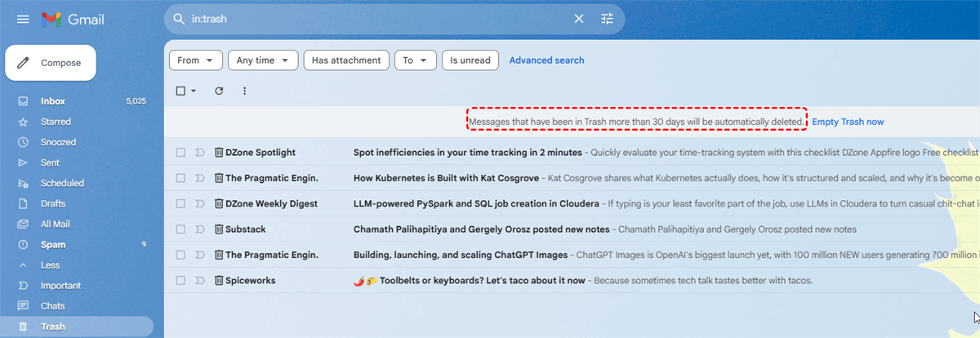Select the DZone Weekly Digest email checkbox

click(x=180, y=203)
